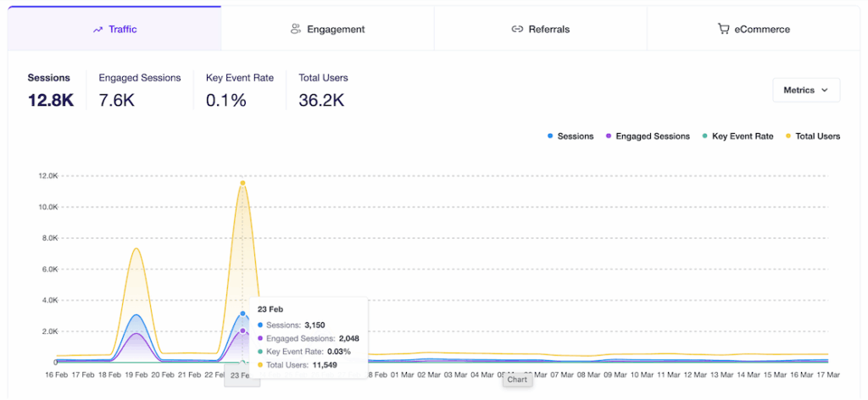Click the 09 Mar date label
The image size is (868, 400).
(x=615, y=375)
